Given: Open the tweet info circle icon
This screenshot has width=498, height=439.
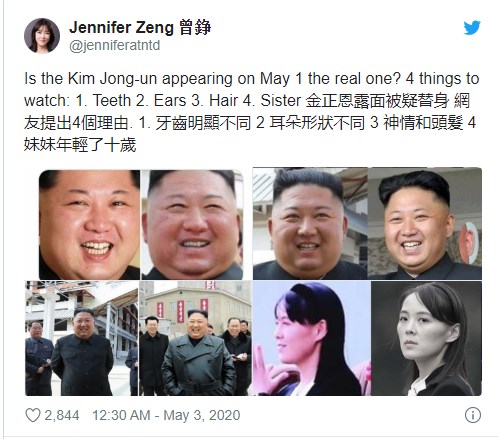Looking at the screenshot, I should [x=473, y=415].
